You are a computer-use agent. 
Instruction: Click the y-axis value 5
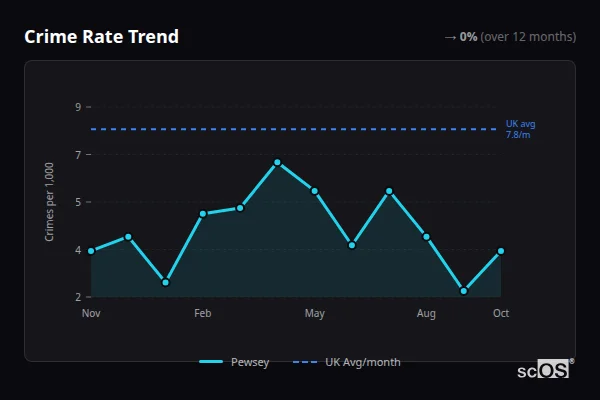coord(78,202)
